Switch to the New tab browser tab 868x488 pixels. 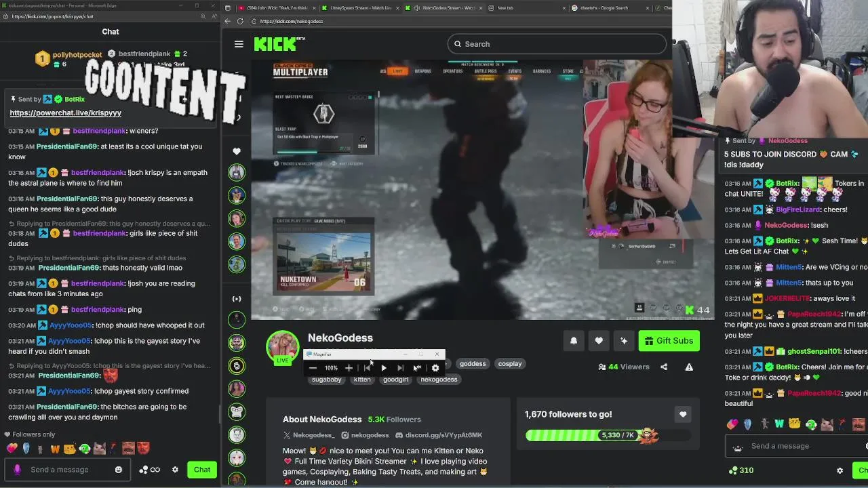pos(526,8)
